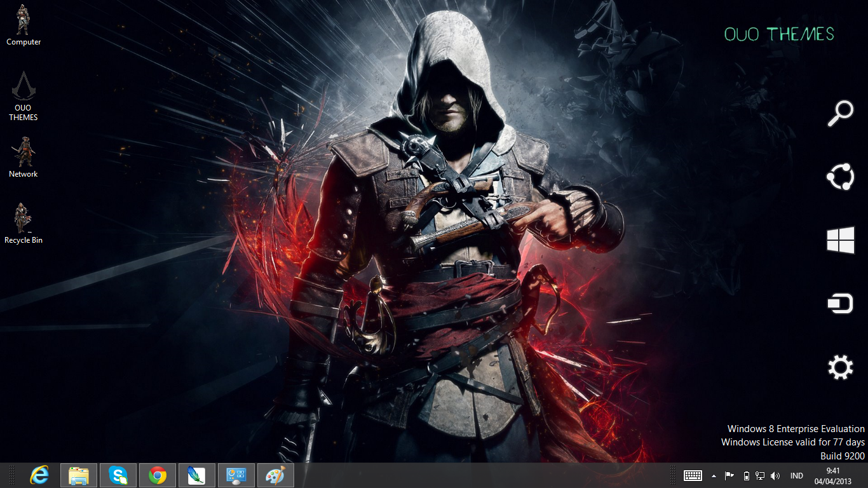Change input language IND indicator
Screen dimensions: 868x488
(x=796, y=476)
